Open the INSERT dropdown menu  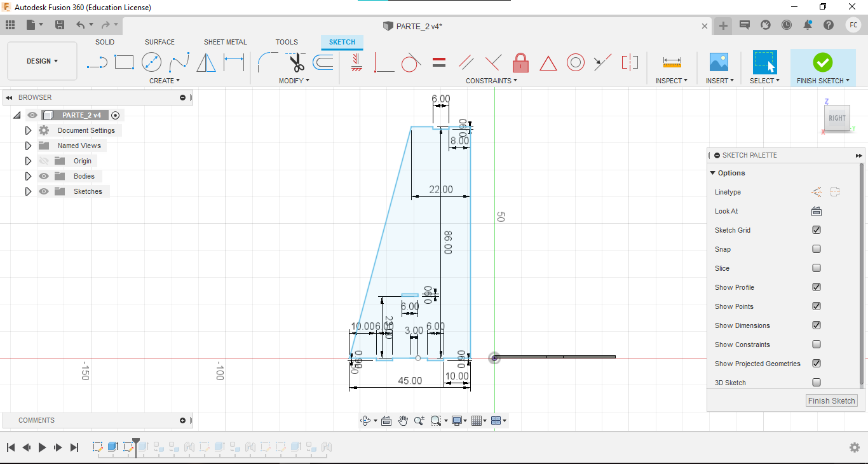pos(720,81)
